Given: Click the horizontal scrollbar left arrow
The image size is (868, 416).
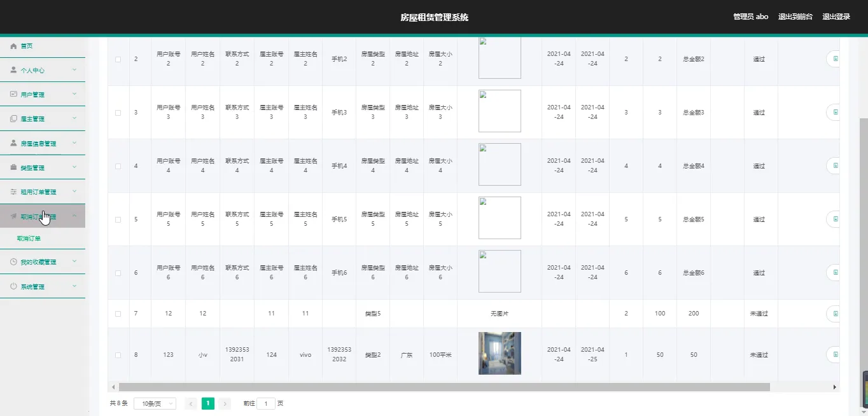Looking at the screenshot, I should coord(113,387).
